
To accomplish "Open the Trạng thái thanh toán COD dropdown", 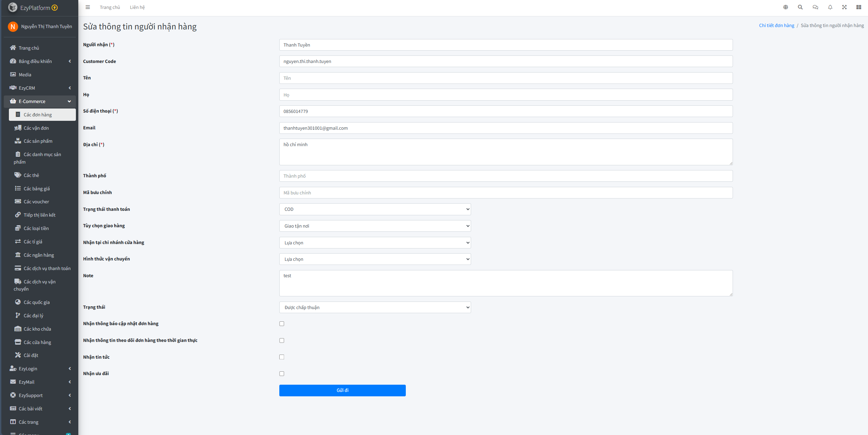I will 375,209.
